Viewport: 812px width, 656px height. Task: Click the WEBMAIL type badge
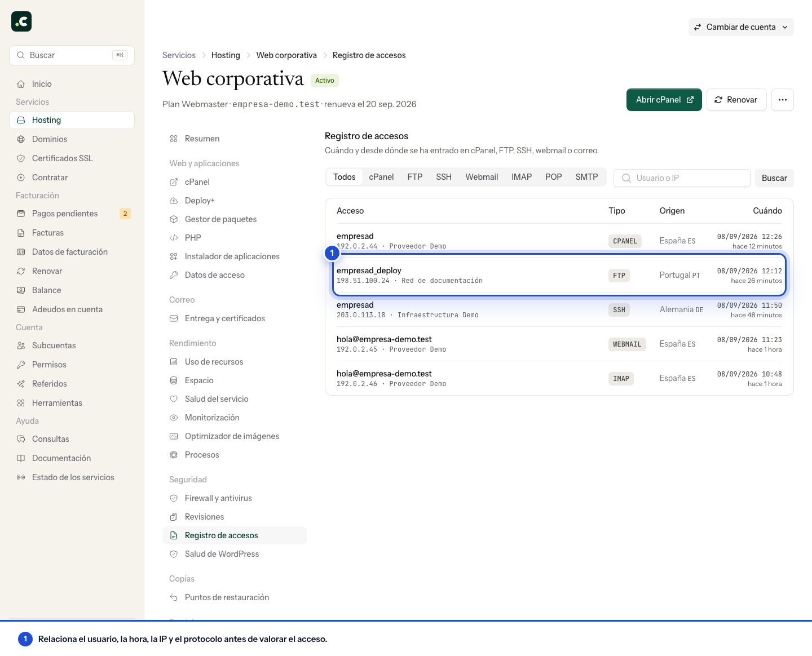point(627,344)
